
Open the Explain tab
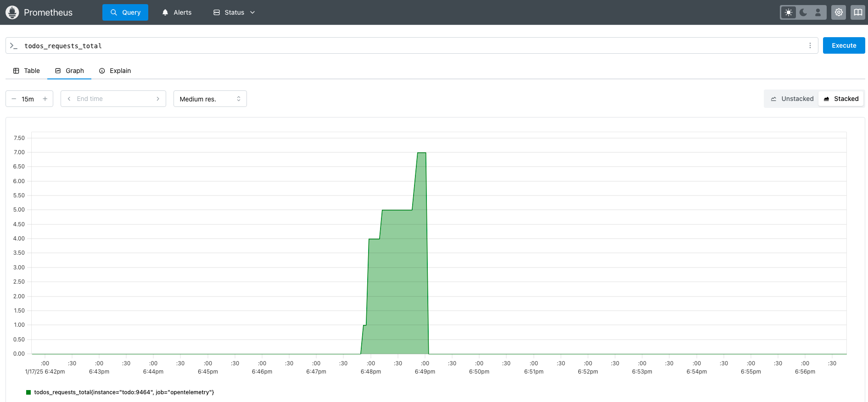115,71
